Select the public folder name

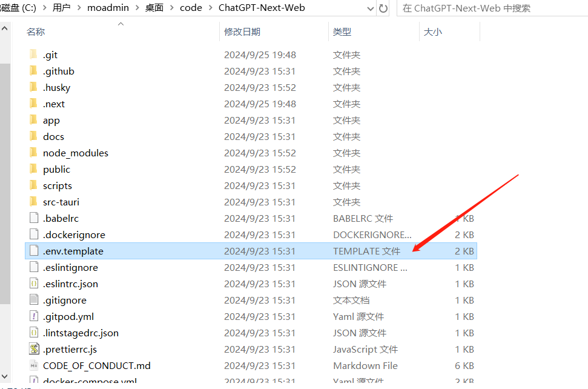57,170
